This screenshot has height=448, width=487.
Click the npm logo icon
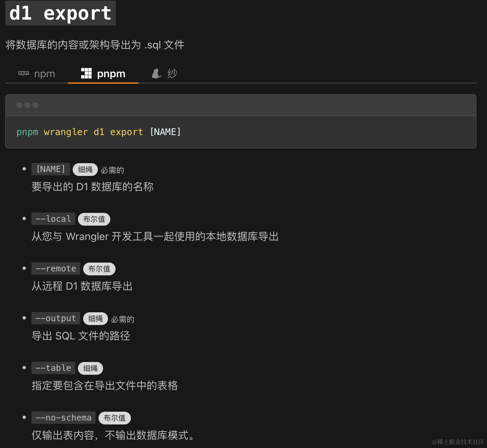[24, 73]
